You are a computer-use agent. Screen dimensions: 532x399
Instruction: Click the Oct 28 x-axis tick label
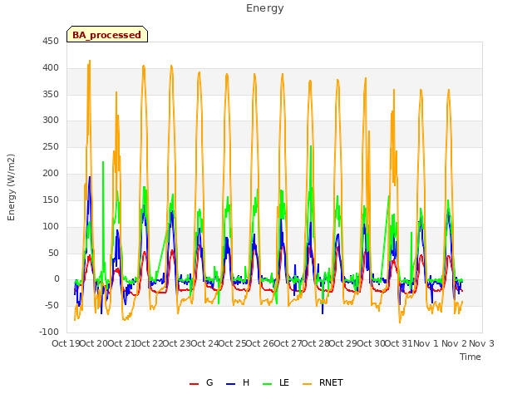[x=315, y=343]
